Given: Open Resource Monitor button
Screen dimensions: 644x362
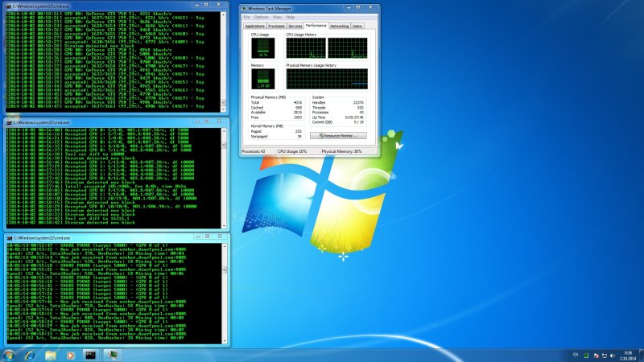Looking at the screenshot, I should pos(338,136).
